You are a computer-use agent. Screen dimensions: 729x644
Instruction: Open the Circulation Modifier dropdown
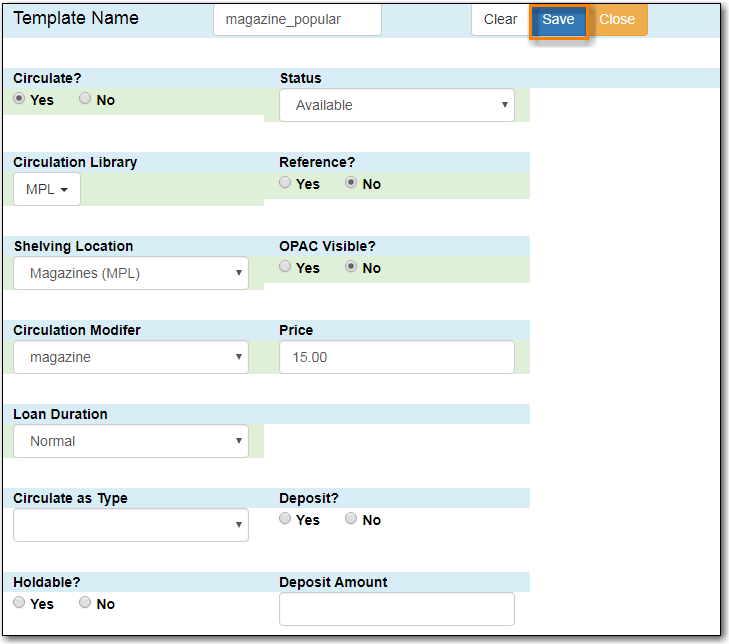(x=131, y=357)
